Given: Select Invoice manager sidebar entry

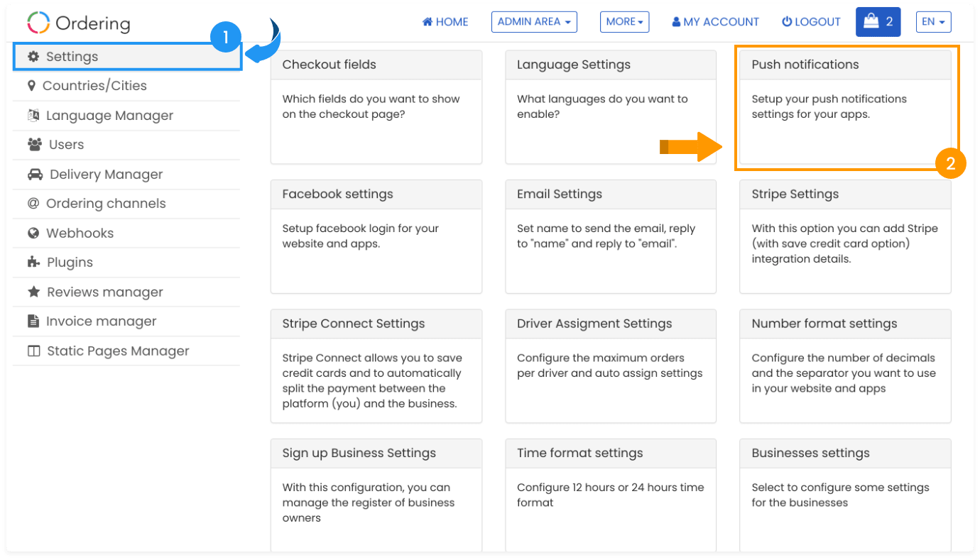Looking at the screenshot, I should click(126, 322).
